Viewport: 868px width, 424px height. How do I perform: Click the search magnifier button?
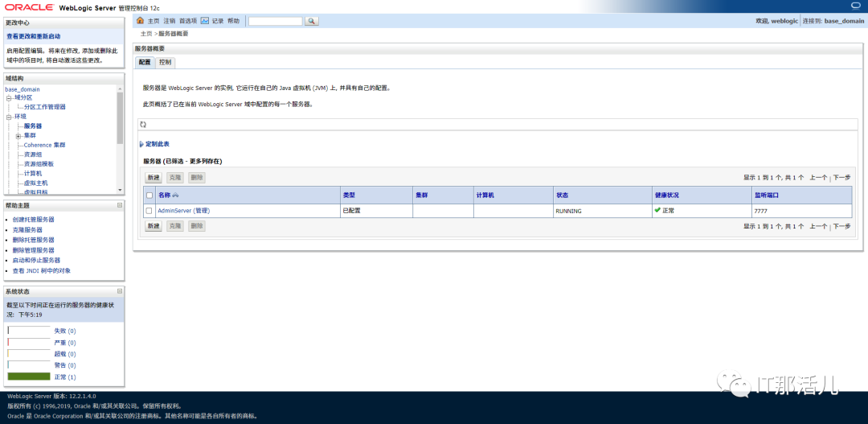click(312, 21)
